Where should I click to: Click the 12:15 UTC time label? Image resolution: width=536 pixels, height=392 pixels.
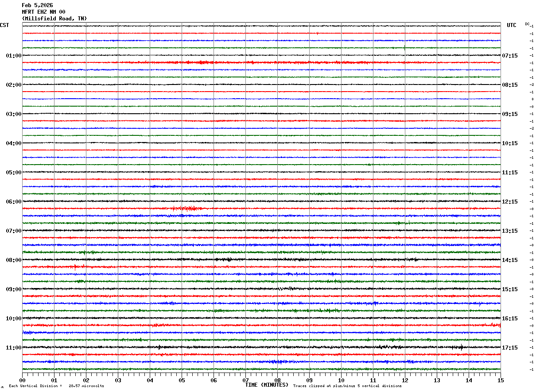click(x=510, y=202)
